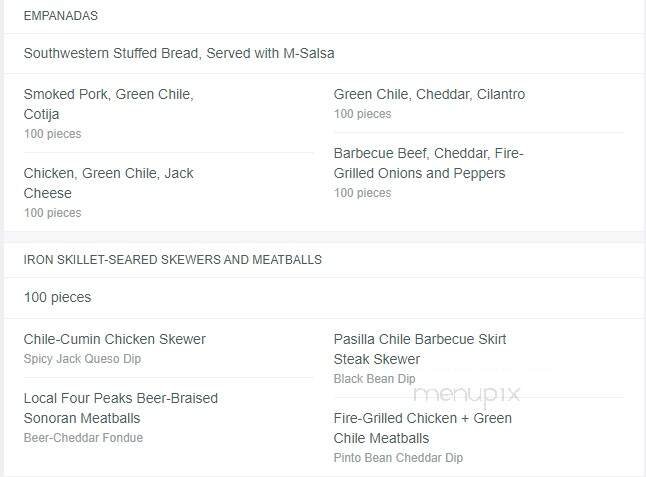The height and width of the screenshot is (477, 646).
Task: Select the Smoked Pork, Green Chile, Cotija item
Action: click(108, 104)
